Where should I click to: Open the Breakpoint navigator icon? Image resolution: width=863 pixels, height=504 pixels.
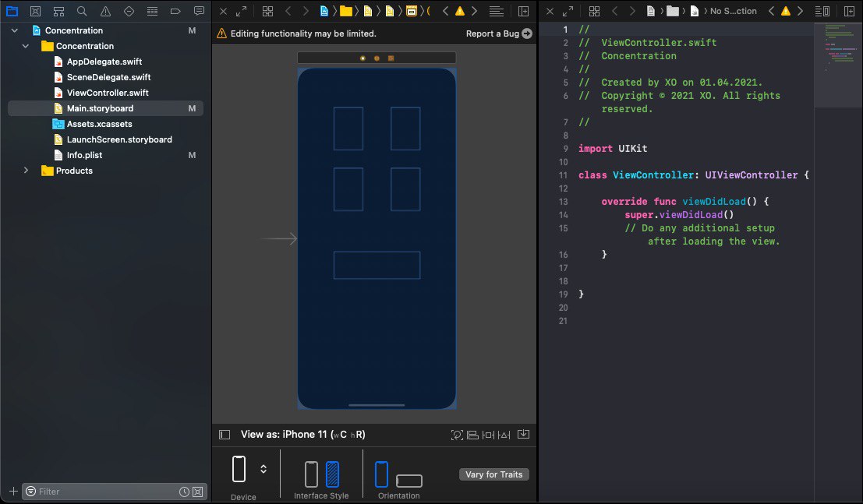click(175, 12)
